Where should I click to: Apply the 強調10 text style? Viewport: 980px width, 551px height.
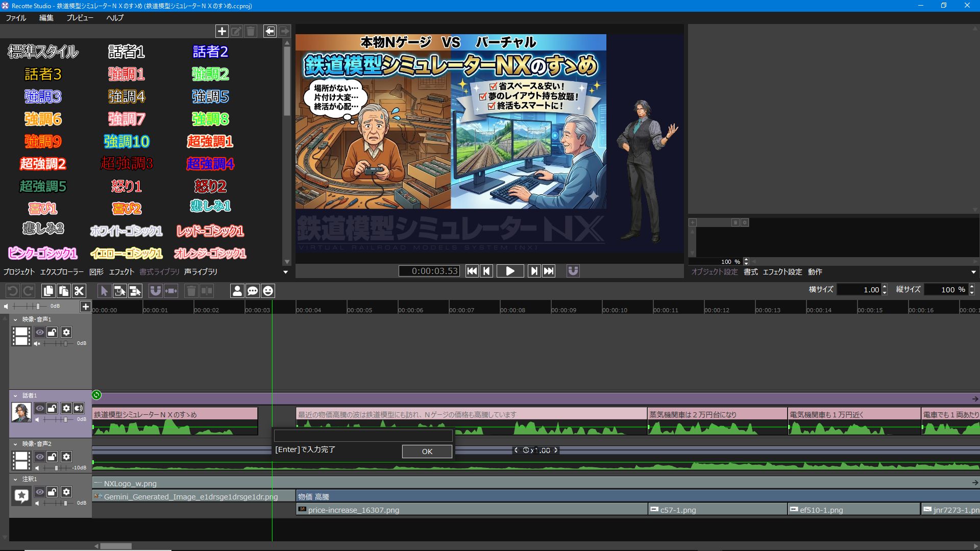[x=127, y=141]
